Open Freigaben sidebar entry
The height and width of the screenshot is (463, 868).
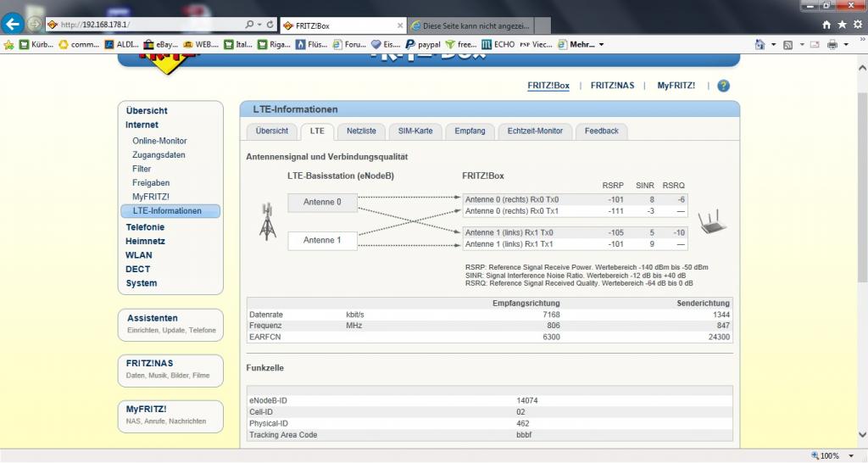tap(151, 183)
